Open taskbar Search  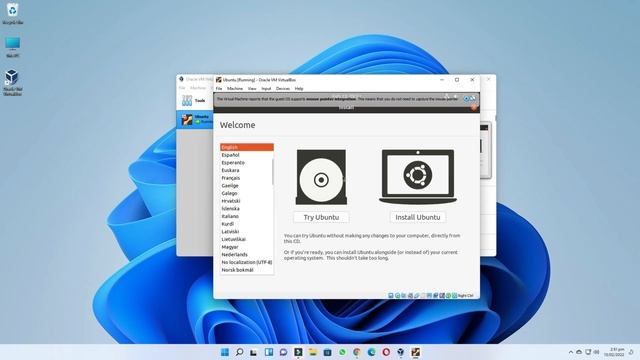[x=239, y=352]
